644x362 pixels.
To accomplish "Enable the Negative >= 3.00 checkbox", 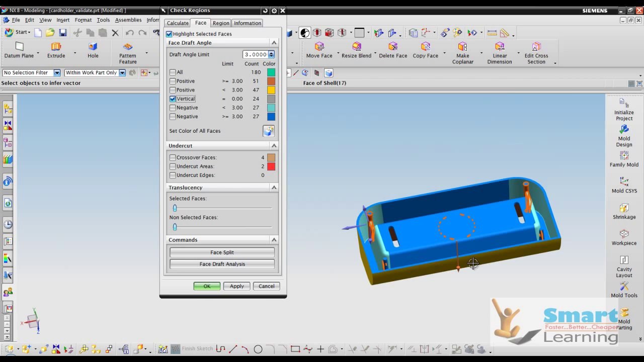I will [173, 117].
